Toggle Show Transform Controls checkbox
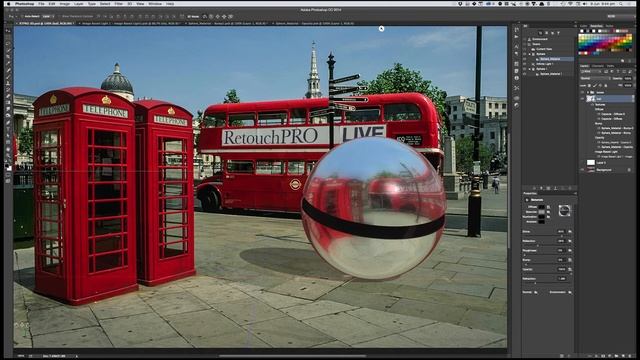The image size is (640, 360). point(59,16)
